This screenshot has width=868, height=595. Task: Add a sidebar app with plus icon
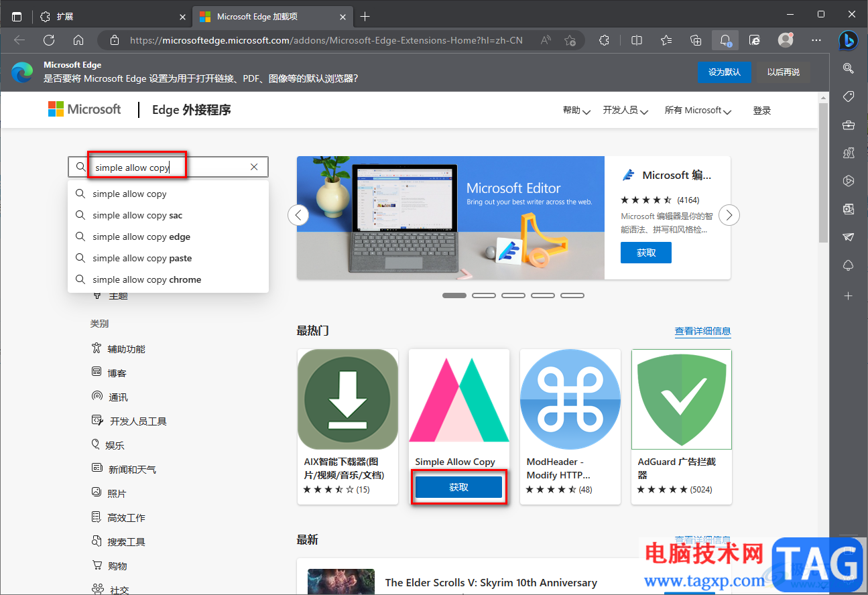(849, 295)
